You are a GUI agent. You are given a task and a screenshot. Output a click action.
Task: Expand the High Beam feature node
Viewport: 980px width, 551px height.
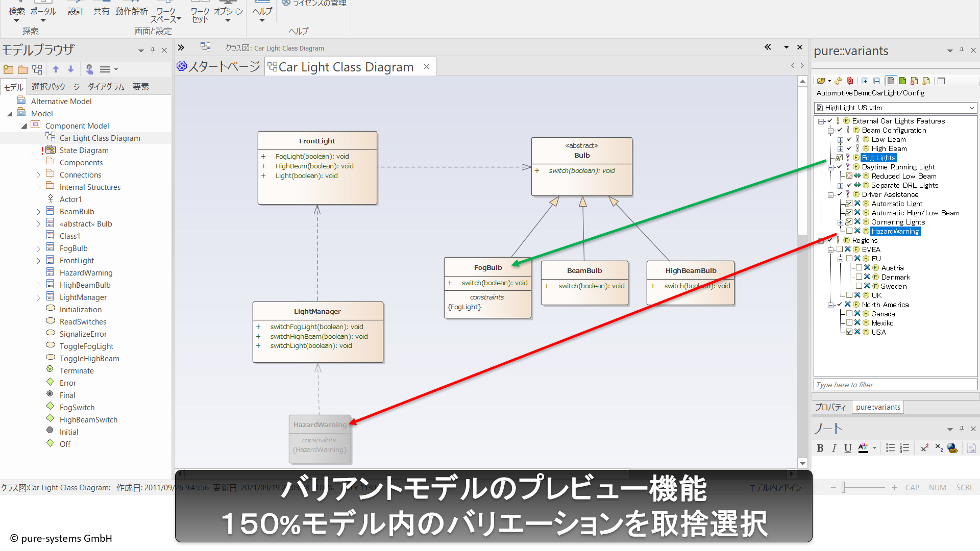[840, 149]
